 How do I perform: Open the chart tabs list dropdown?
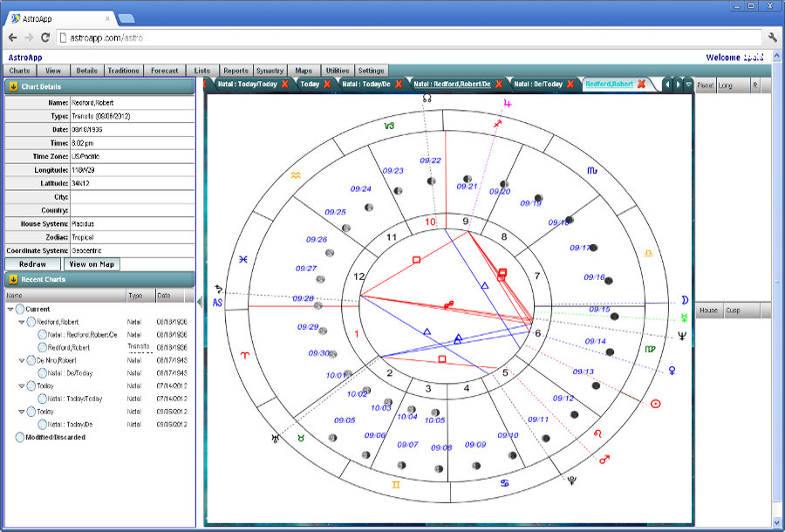pos(688,85)
